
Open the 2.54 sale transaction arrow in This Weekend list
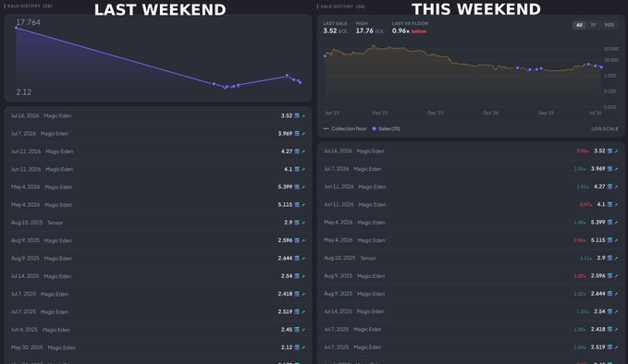point(616,311)
